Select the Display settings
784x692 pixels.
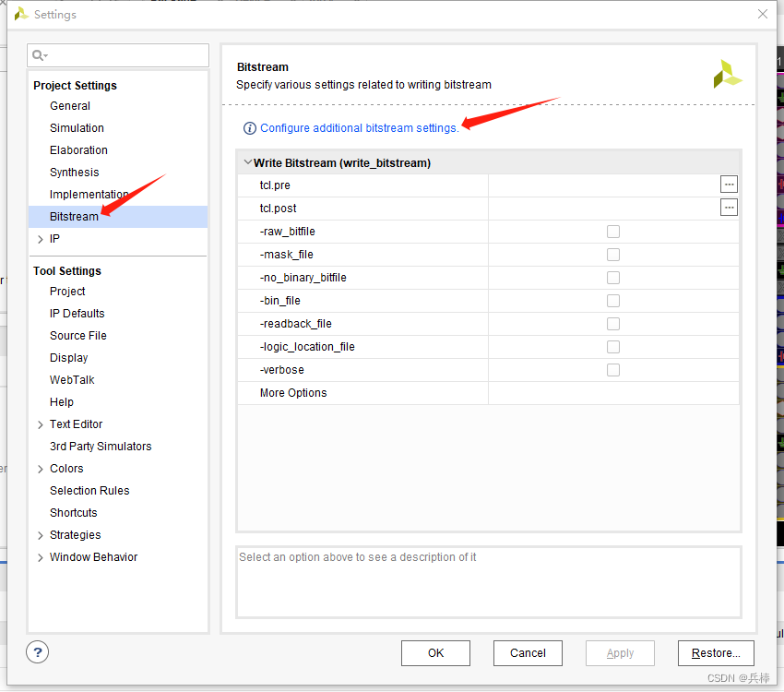(x=68, y=357)
